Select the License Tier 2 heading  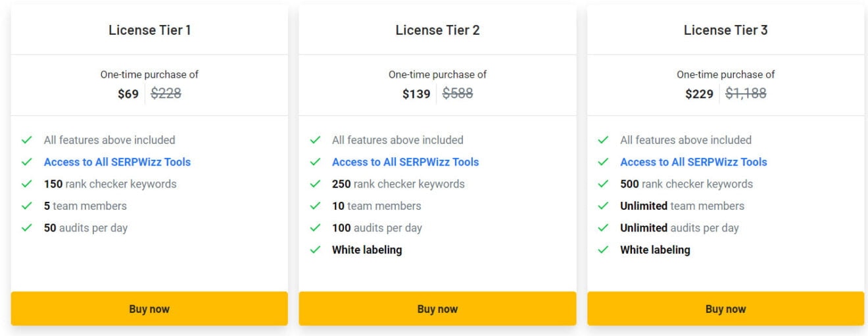pyautogui.click(x=437, y=30)
